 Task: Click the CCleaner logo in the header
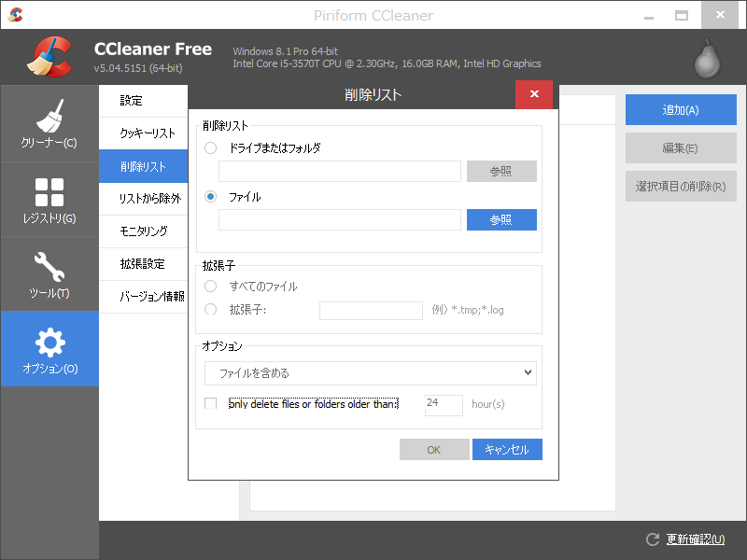coord(49,57)
